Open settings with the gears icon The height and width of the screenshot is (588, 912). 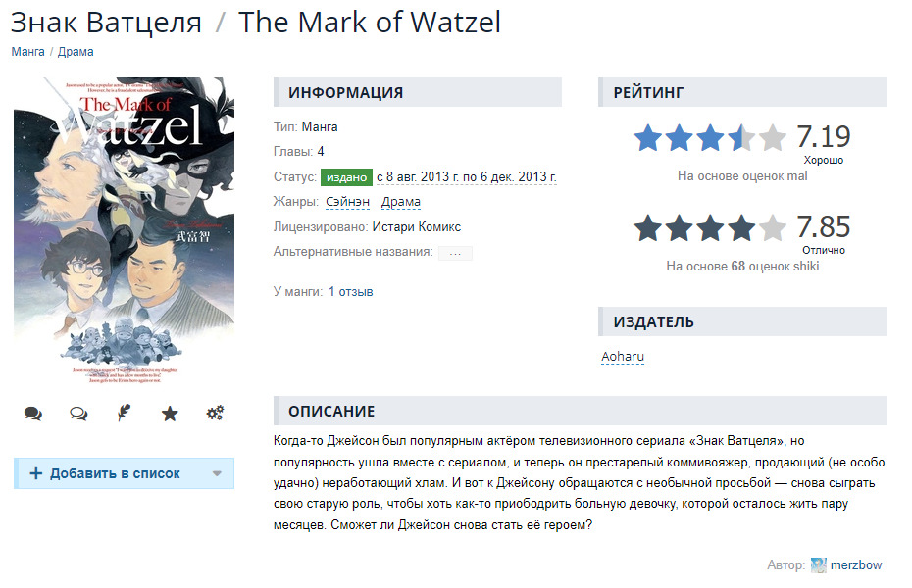pyautogui.click(x=215, y=414)
